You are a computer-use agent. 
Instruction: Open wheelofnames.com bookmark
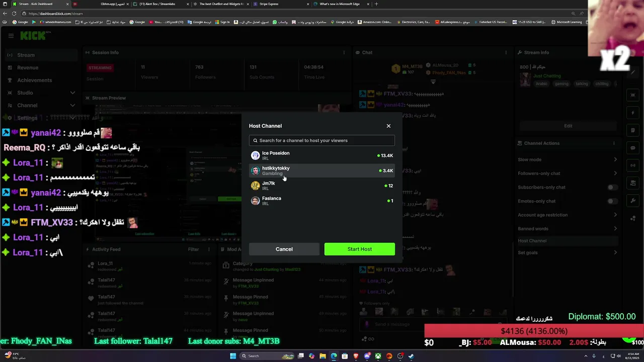(x=55, y=22)
